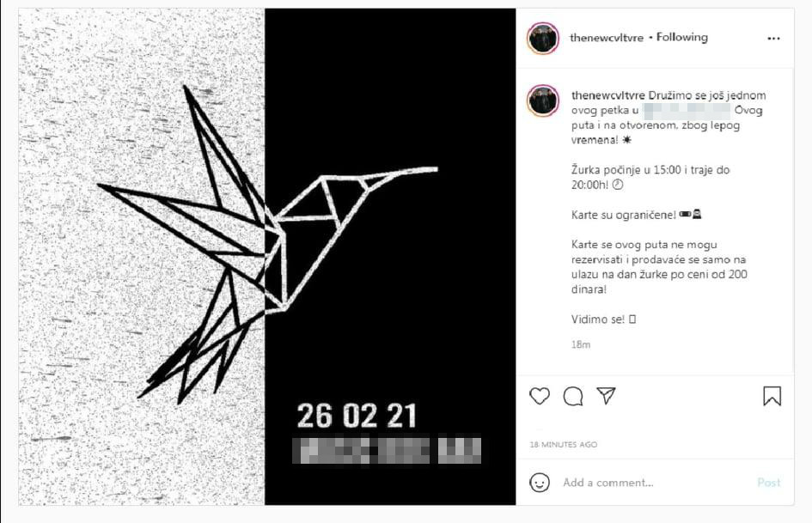The width and height of the screenshot is (812, 523).
Task: Click the 18 MINUTES AGO timestamp
Action: (564, 444)
